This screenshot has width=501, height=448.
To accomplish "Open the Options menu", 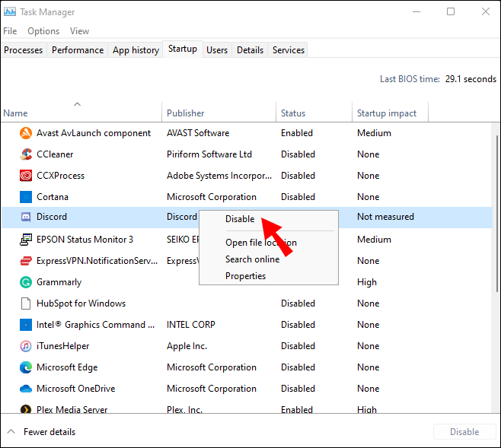I will (x=43, y=31).
